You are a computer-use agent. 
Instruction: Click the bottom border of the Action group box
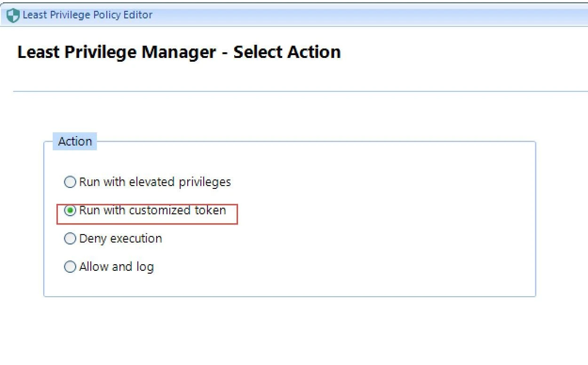click(290, 296)
